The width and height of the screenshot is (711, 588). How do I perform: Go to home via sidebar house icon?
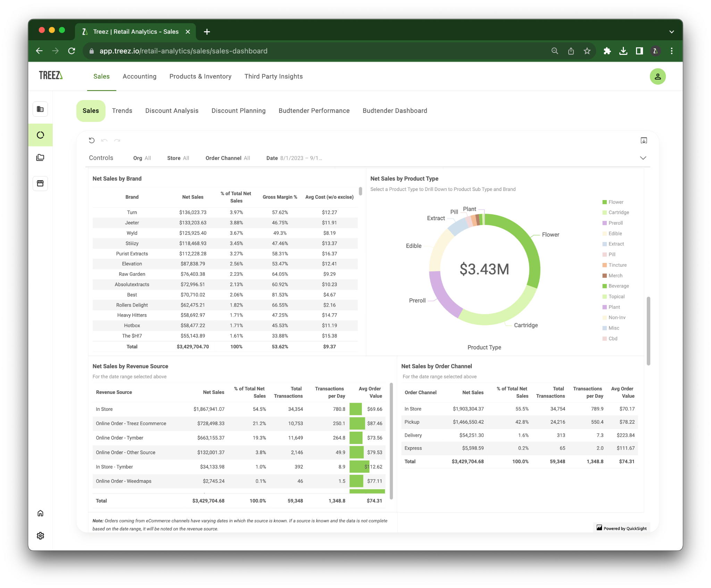click(40, 513)
